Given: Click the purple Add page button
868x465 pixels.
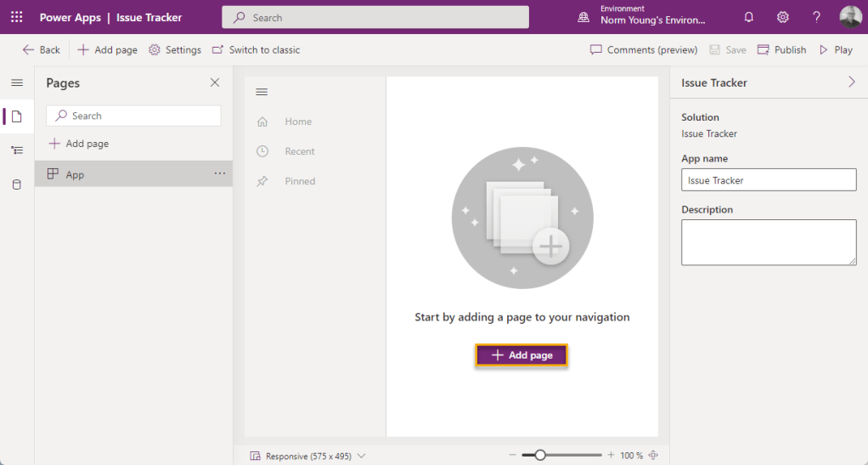Looking at the screenshot, I should 521,355.
